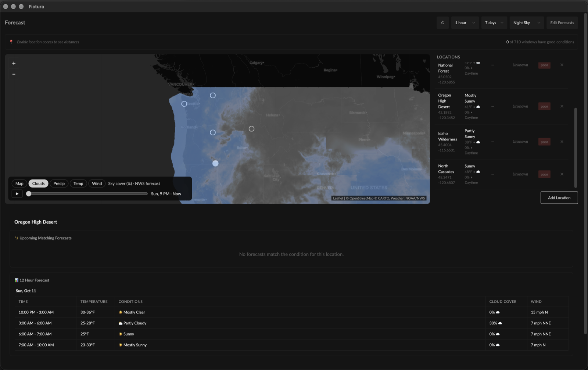Screen dimensions: 588x370
Task: Click poor badge in Idaho Wilderness row
Action: (544, 142)
